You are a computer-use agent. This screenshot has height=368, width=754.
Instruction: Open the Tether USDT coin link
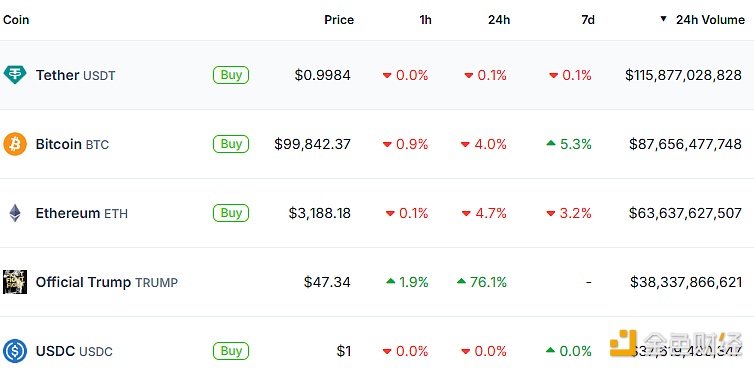pyautogui.click(x=75, y=76)
